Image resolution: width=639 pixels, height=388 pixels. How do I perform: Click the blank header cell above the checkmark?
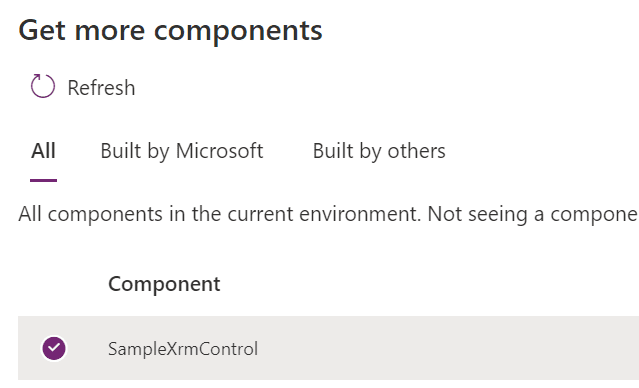tap(54, 284)
